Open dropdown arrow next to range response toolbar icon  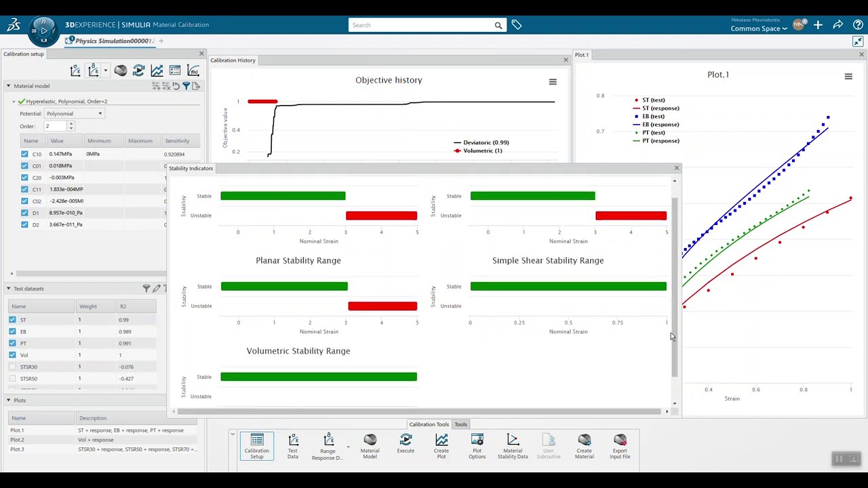point(105,70)
